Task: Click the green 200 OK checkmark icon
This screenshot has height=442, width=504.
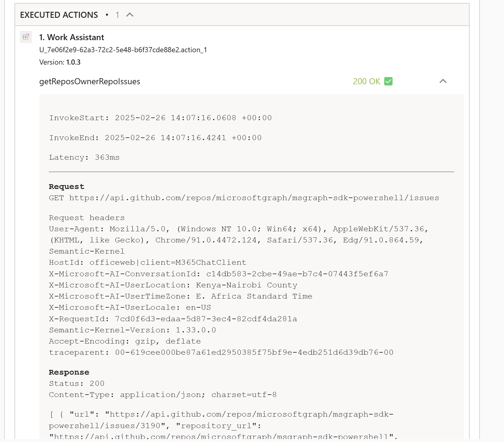Action: point(388,81)
